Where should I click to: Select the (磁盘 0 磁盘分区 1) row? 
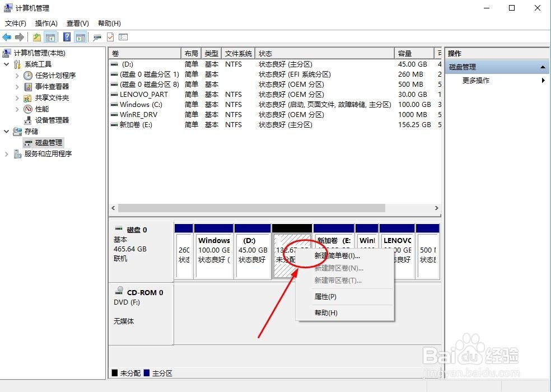coord(275,74)
